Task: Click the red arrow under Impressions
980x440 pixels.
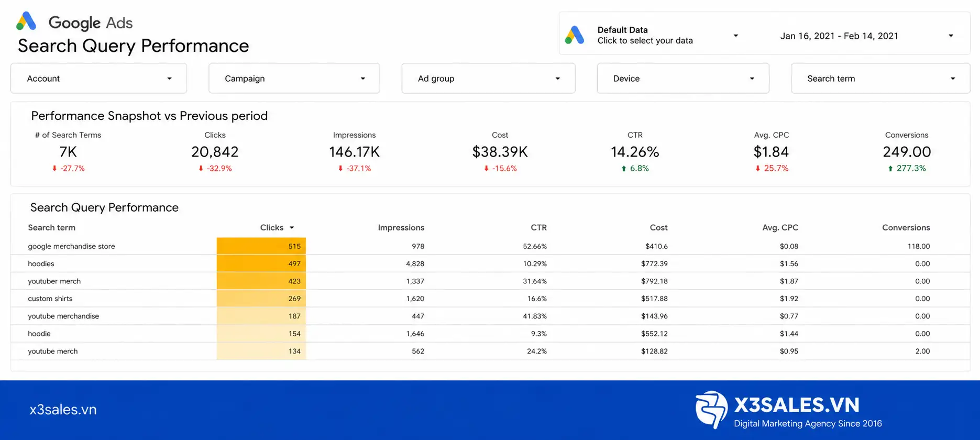Action: point(340,169)
